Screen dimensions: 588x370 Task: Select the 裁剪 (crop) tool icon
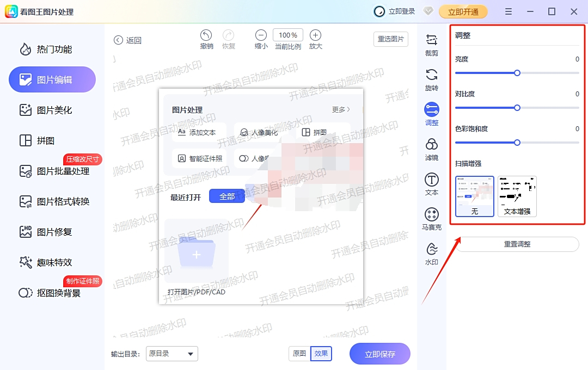point(431,40)
